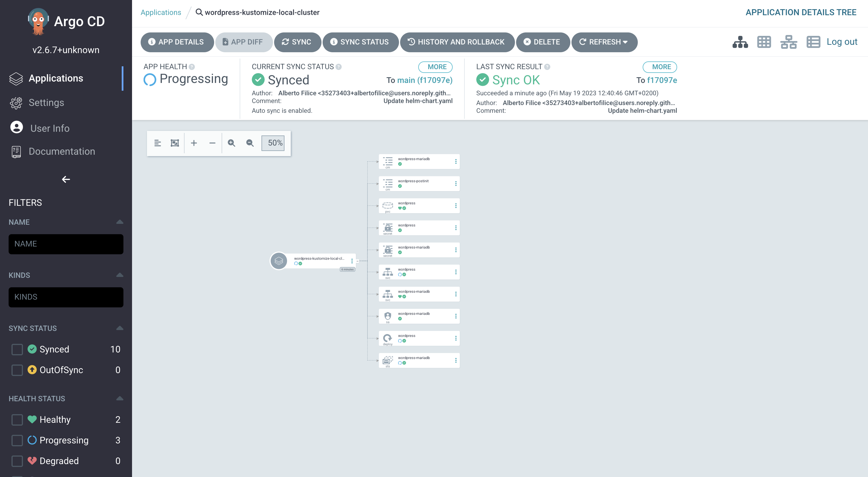The width and height of the screenshot is (868, 477).
Task: Check the Degraded filter checkbox
Action: [x=17, y=461]
